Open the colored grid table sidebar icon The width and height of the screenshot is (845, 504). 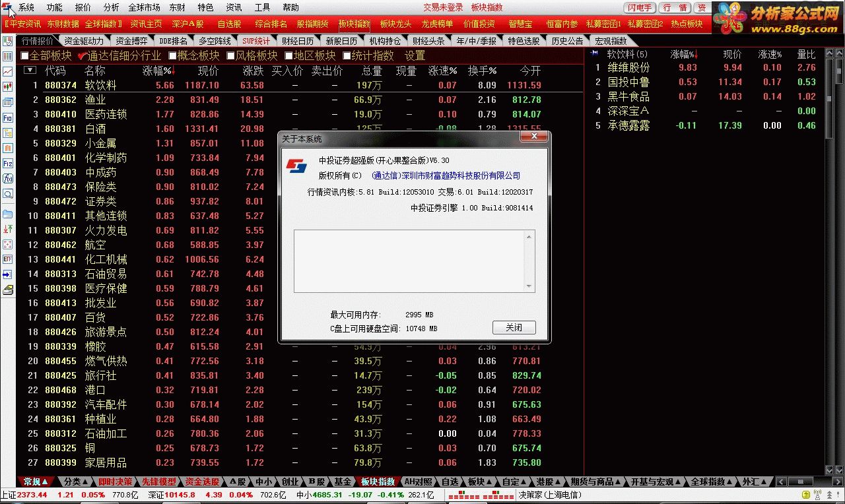pyautogui.click(x=8, y=57)
